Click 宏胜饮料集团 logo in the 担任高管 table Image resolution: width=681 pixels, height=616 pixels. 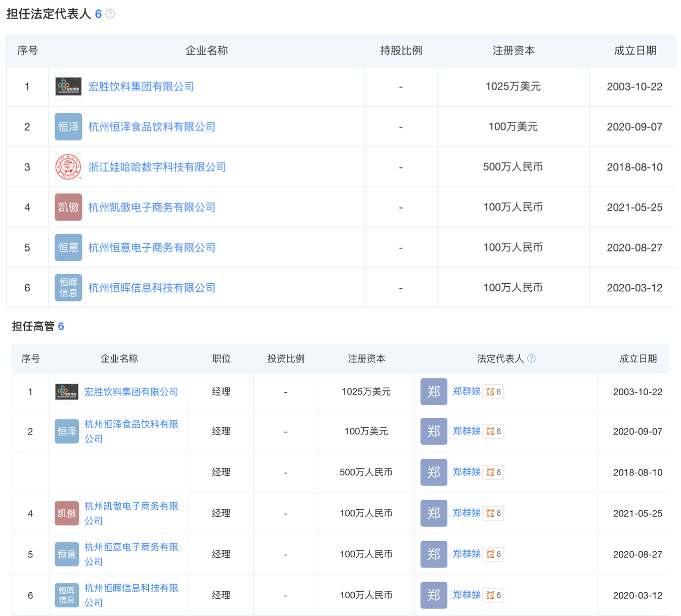pos(67,392)
